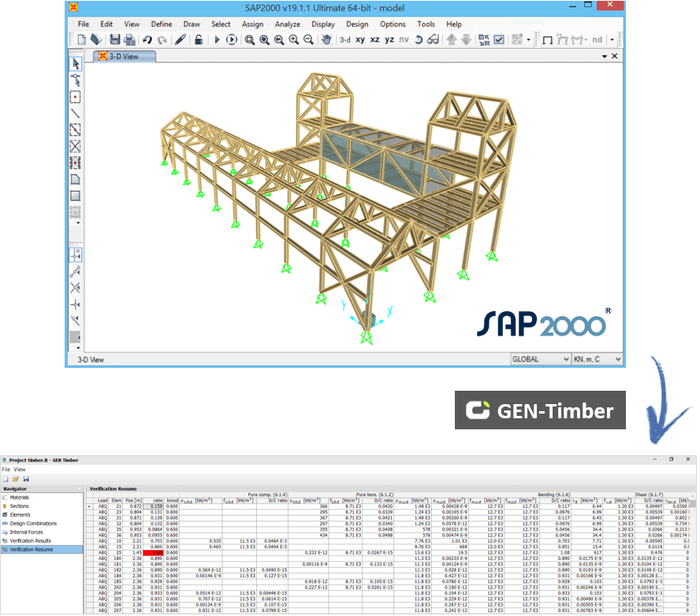Open the SAP2000 File menu
The width and height of the screenshot is (700, 616).
tap(84, 24)
